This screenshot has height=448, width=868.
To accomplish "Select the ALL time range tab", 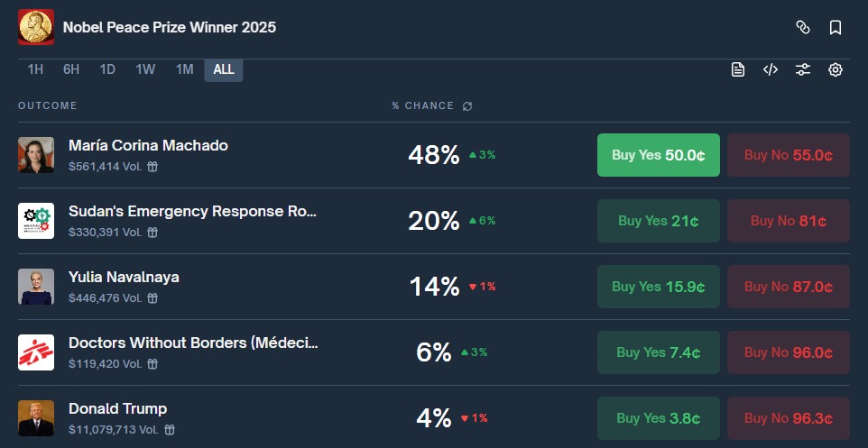I will coord(224,69).
